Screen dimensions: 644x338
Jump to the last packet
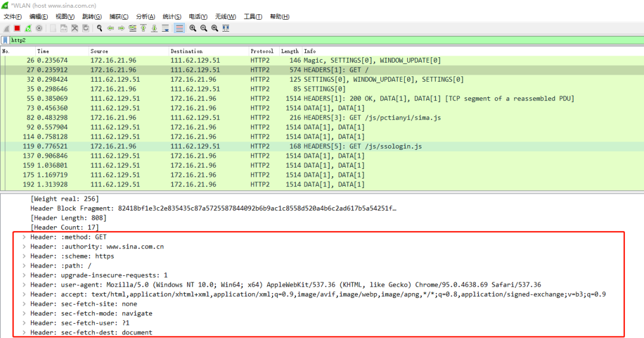pos(154,28)
